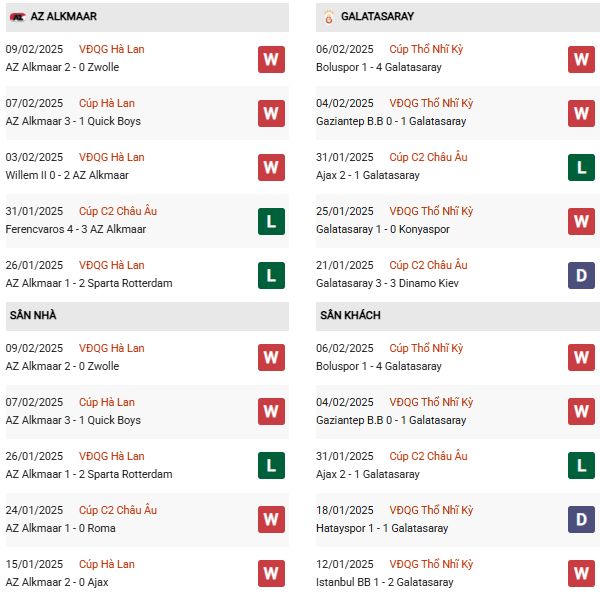
Task: Click the Galatasaray club logo
Action: tap(329, 17)
